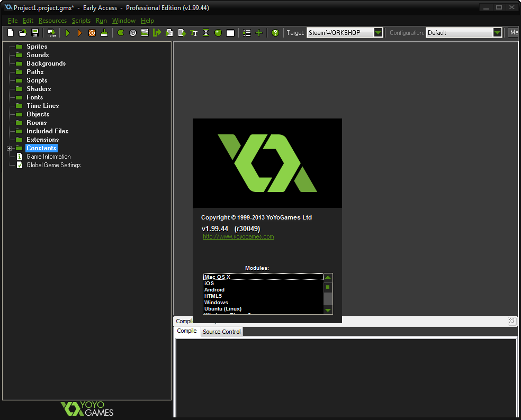The image size is (521, 420).
Task: Close the compile output panel
Action: click(x=511, y=321)
